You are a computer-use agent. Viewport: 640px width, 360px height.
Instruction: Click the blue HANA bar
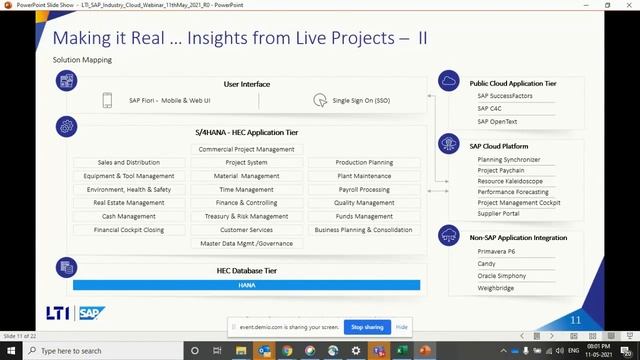pyautogui.click(x=247, y=285)
